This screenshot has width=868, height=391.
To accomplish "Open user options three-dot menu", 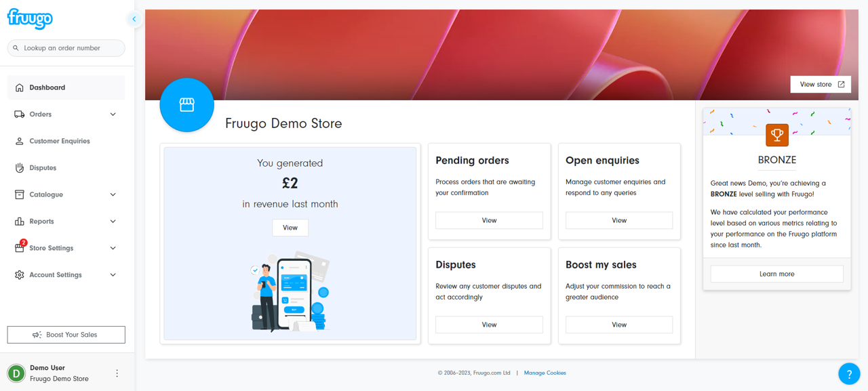I will point(117,373).
